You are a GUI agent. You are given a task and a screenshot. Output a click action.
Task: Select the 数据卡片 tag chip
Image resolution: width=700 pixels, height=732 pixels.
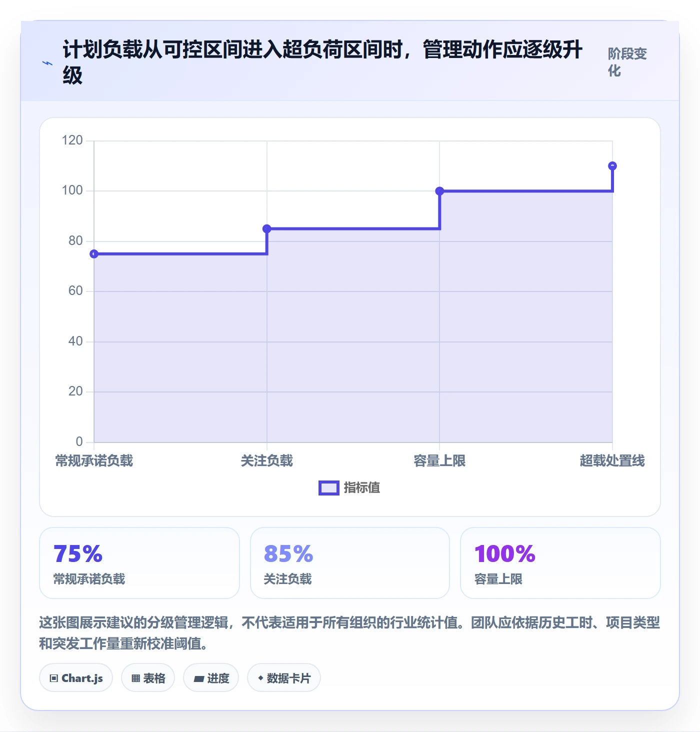[x=284, y=678]
